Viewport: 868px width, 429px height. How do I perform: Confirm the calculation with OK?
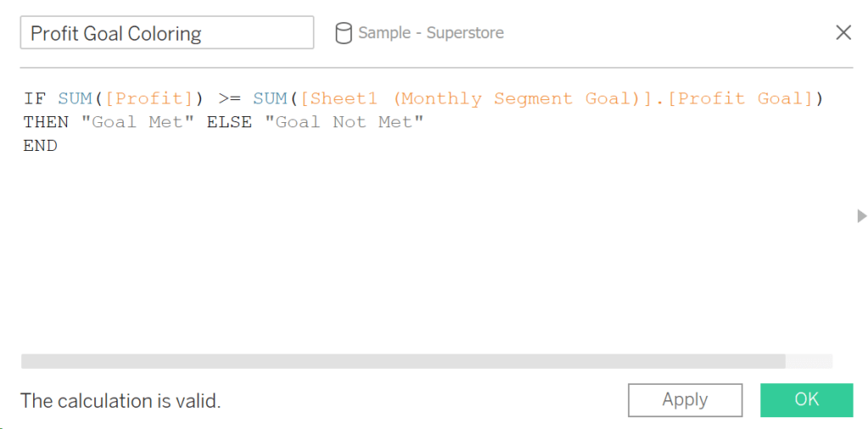pyautogui.click(x=806, y=400)
